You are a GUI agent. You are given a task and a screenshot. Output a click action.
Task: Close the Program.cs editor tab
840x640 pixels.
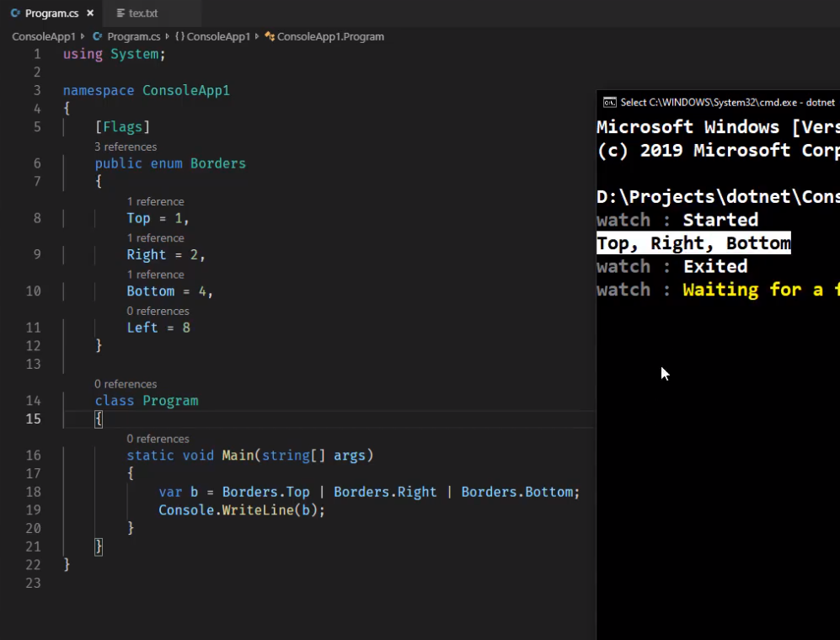(90, 13)
